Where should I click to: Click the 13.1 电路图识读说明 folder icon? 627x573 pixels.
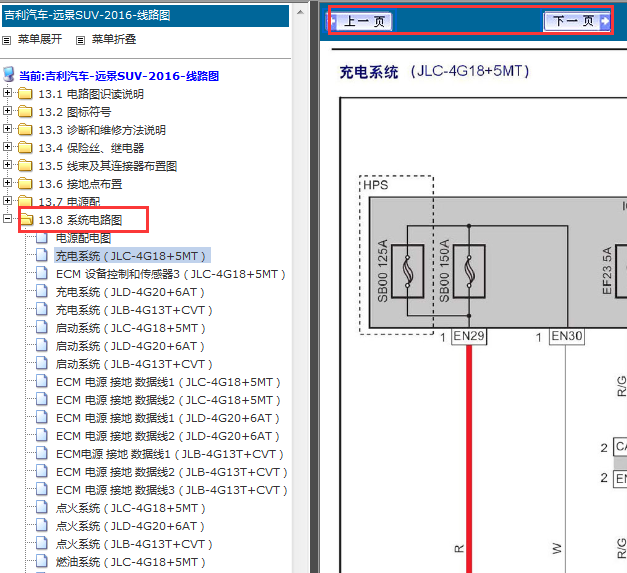[x=25, y=94]
